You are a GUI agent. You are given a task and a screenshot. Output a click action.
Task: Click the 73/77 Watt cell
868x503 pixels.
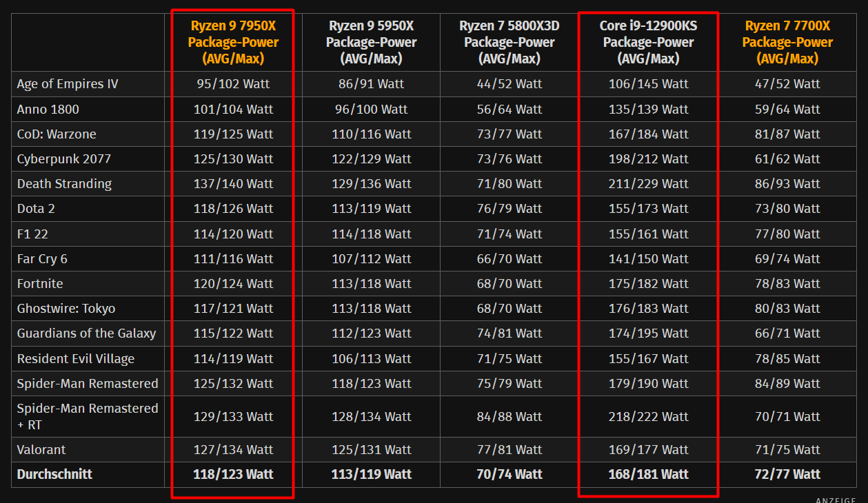coord(509,134)
